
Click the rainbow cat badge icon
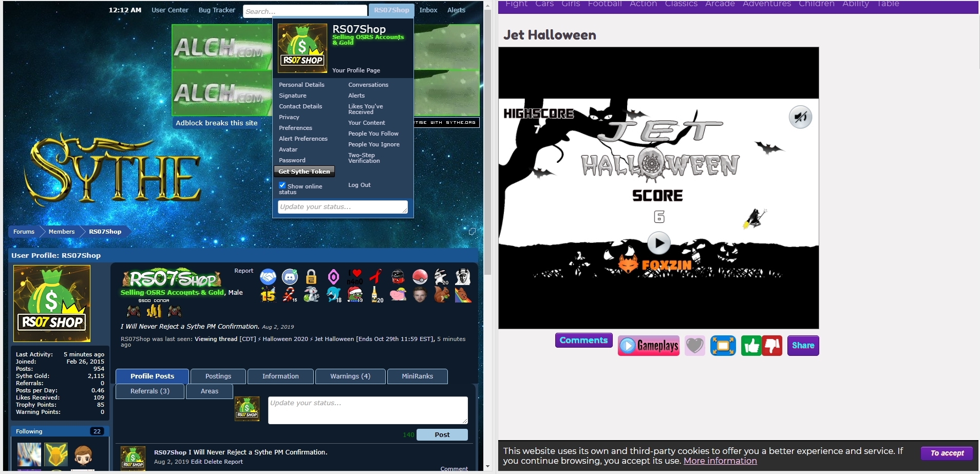[x=463, y=294]
